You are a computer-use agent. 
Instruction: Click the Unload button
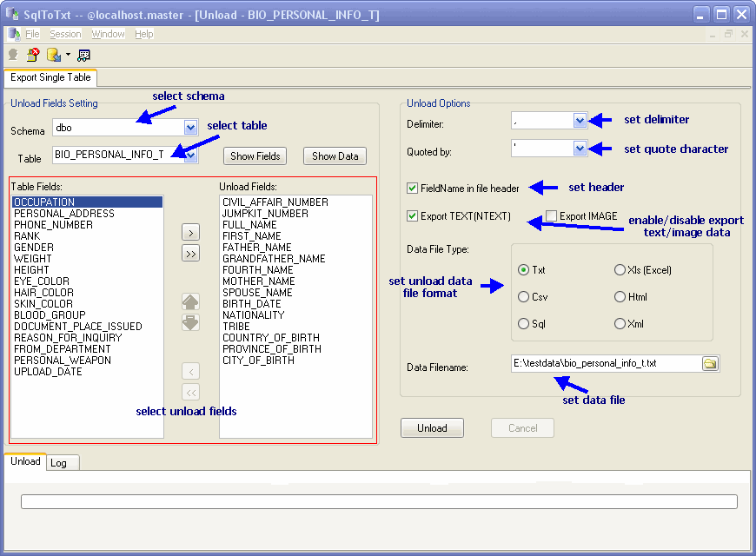pos(432,428)
